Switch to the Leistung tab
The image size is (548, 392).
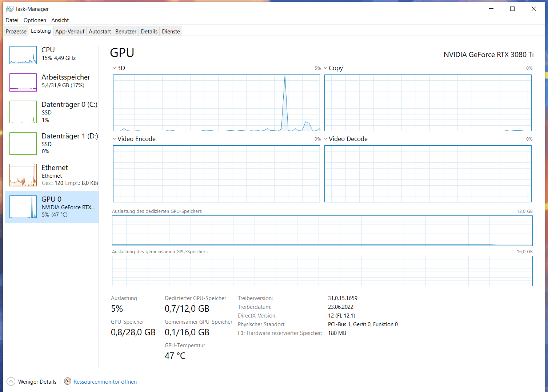41,31
